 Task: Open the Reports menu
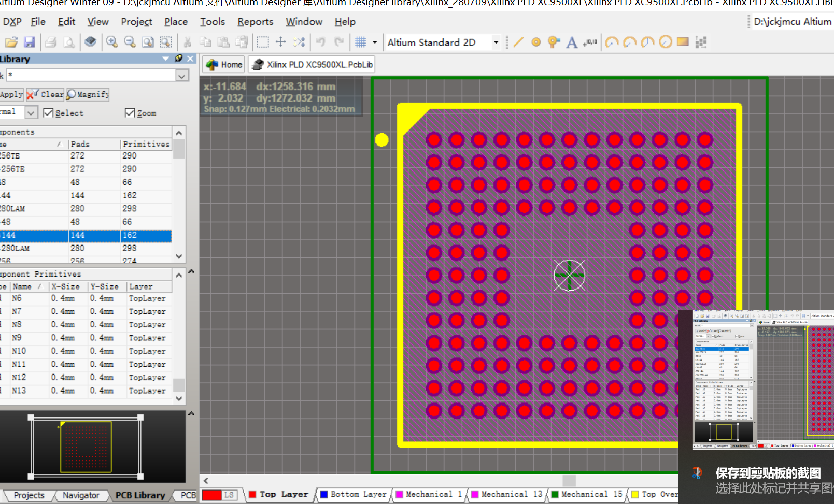click(255, 22)
